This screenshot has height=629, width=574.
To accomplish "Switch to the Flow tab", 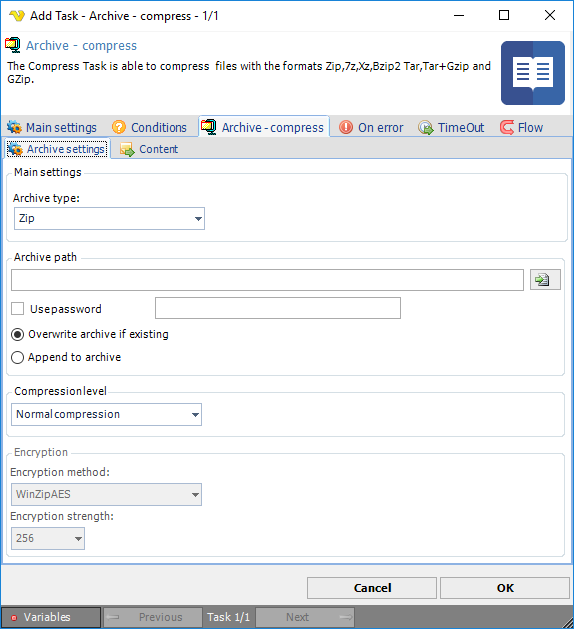I will click(x=521, y=128).
